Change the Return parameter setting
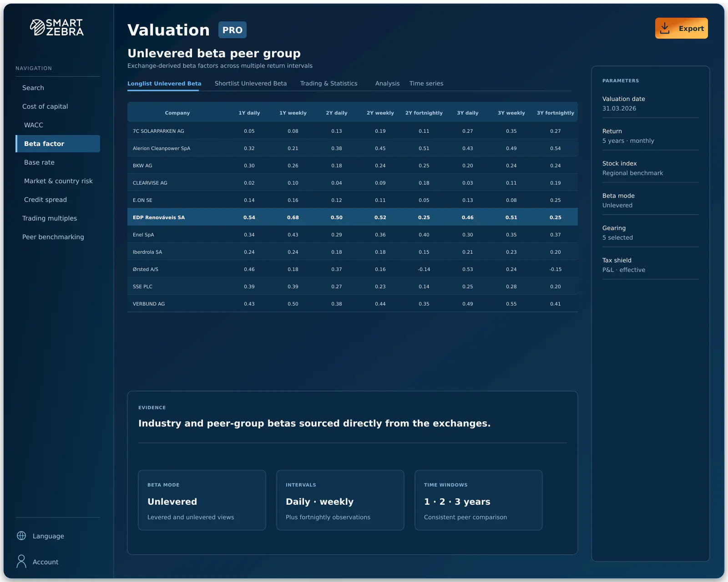Image resolution: width=728 pixels, height=582 pixels. (650, 136)
